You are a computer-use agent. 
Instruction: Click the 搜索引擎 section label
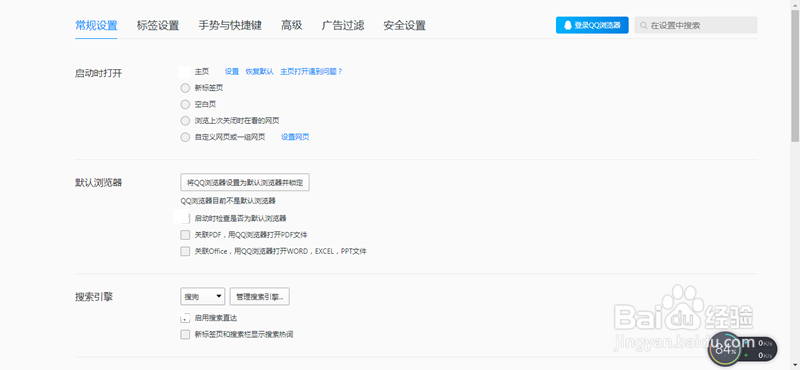tap(94, 296)
